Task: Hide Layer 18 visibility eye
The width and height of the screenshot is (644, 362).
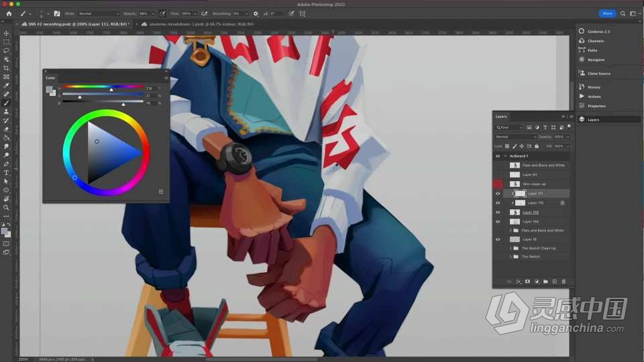Action: [498, 239]
